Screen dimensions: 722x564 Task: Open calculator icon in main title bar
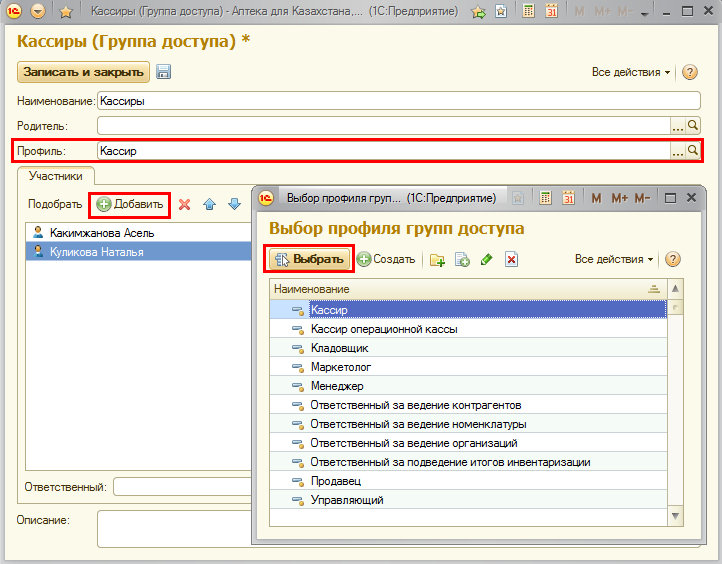(x=528, y=12)
